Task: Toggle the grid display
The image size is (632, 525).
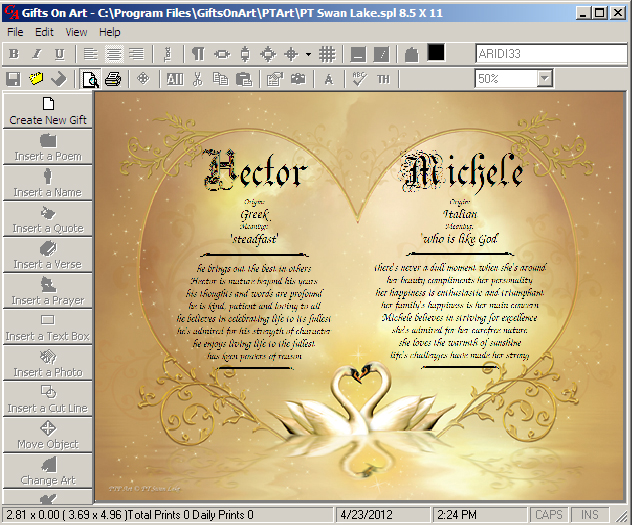Action: click(327, 54)
